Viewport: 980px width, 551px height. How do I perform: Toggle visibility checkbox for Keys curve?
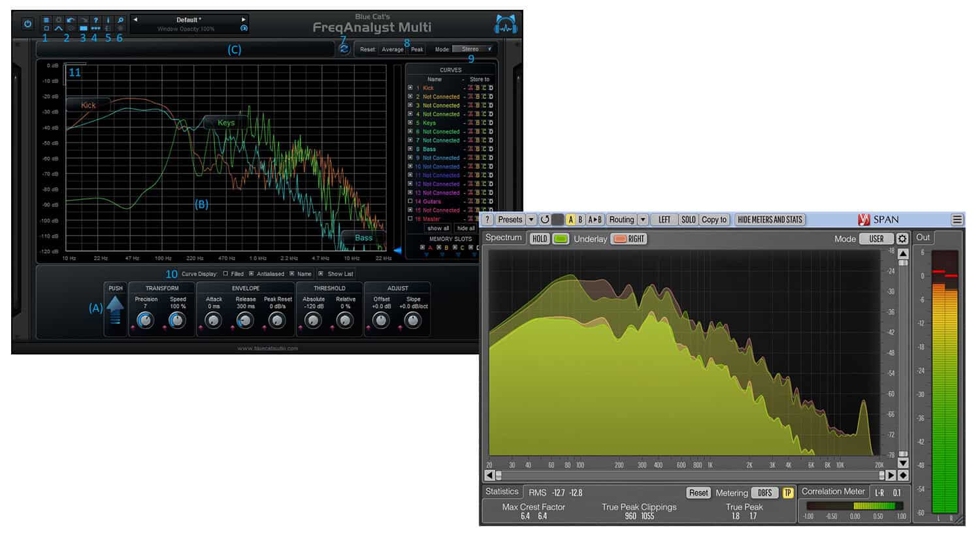[x=410, y=123]
